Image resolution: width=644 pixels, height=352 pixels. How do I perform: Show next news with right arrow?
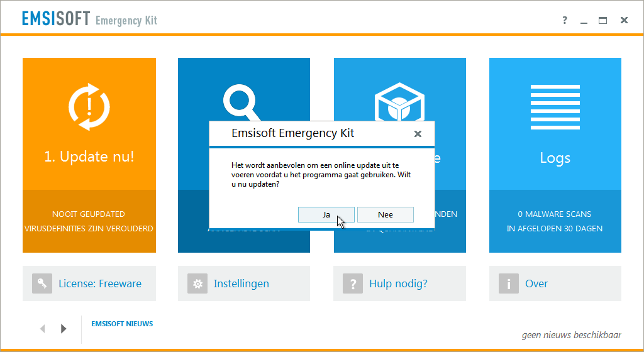click(64, 329)
